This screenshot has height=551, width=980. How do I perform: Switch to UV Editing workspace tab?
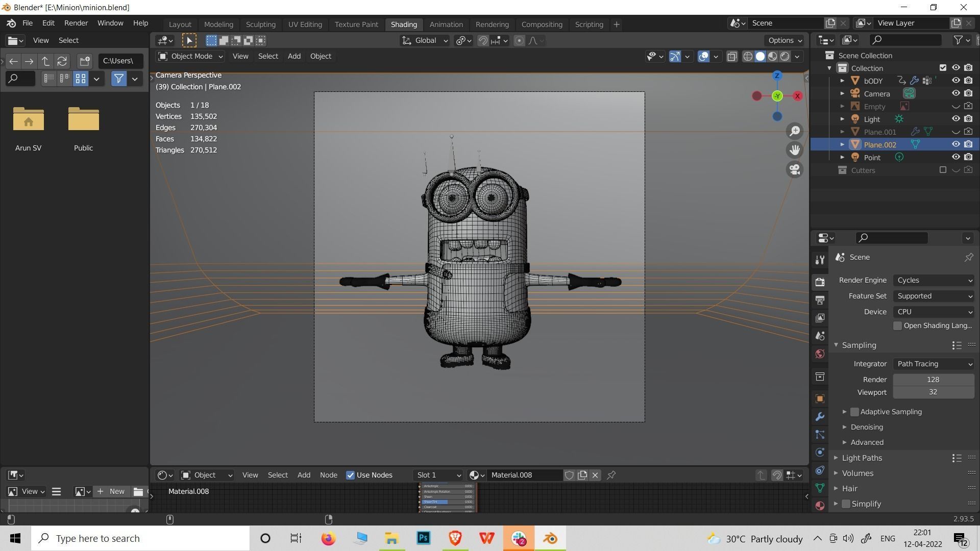pyautogui.click(x=305, y=24)
